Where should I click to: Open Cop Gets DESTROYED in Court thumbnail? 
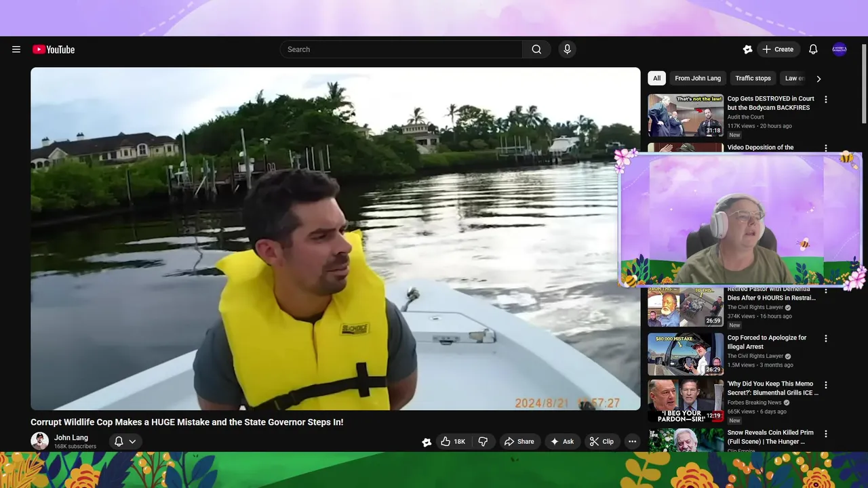[686, 115]
